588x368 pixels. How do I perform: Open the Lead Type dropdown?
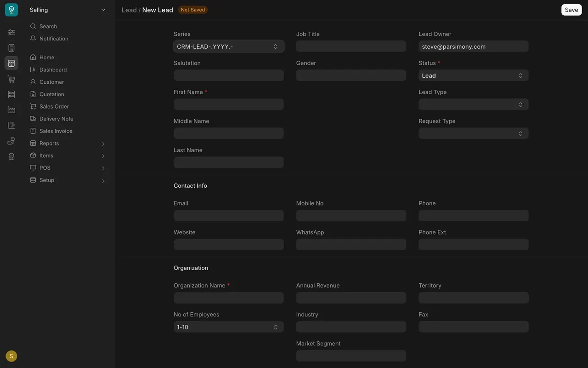474,104
